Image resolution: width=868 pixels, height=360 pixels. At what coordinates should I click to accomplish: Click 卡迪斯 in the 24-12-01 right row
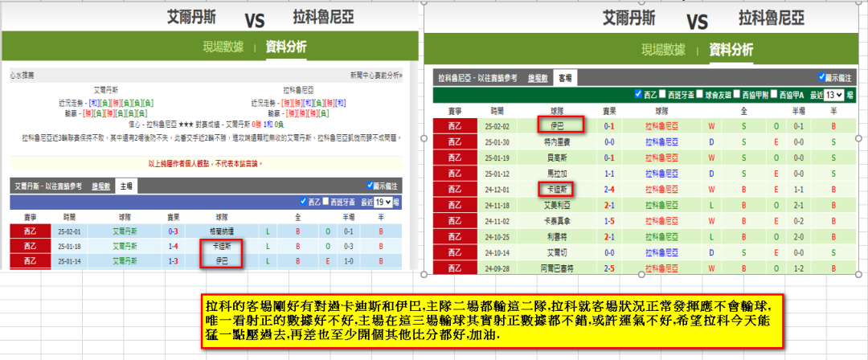(556, 190)
